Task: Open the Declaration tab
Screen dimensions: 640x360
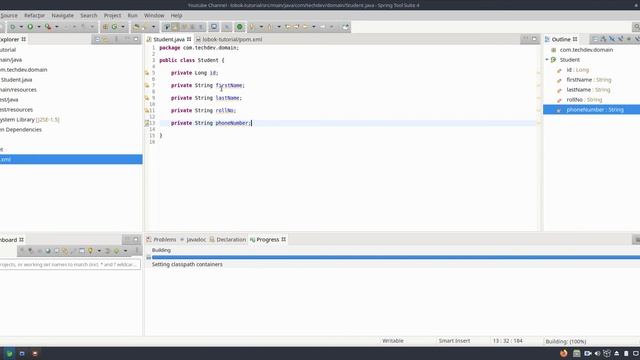Action: pyautogui.click(x=228, y=240)
